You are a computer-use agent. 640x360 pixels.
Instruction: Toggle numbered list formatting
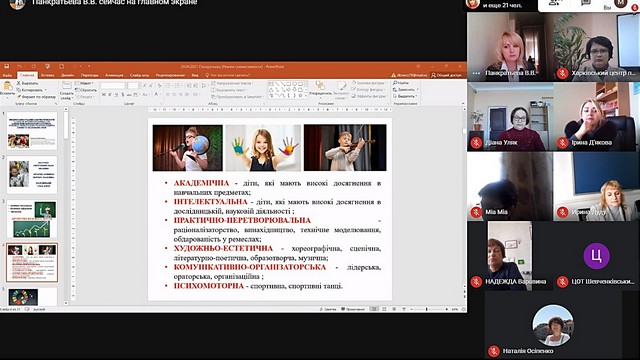click(178, 86)
